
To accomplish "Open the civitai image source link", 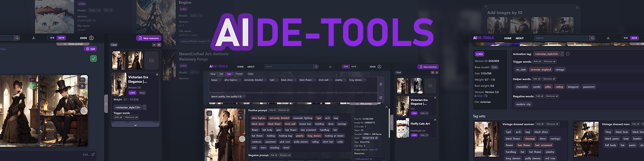I will (371, 150).
